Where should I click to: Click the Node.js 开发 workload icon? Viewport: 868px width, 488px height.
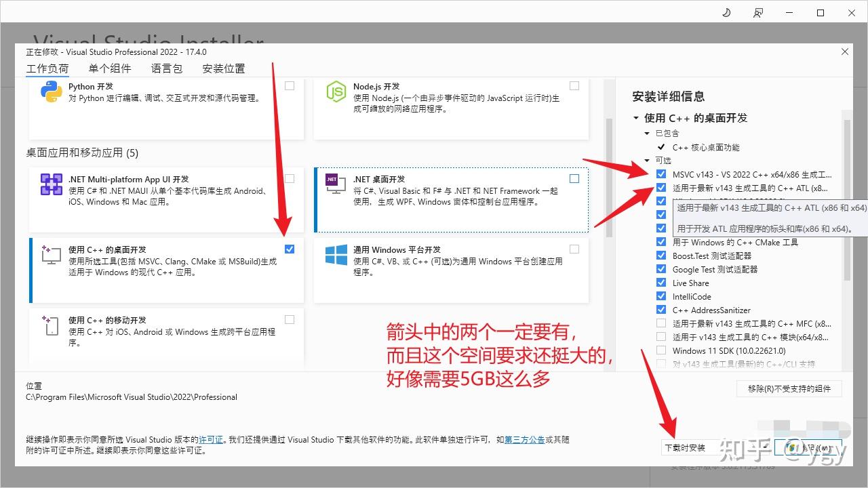pyautogui.click(x=336, y=91)
